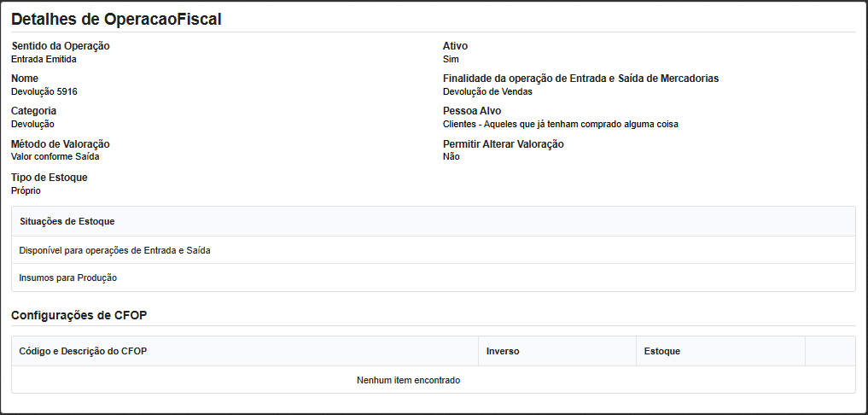Click the "Nenhum item encontrado" empty row
Viewport: 868px width, 415px height.
[x=408, y=380]
